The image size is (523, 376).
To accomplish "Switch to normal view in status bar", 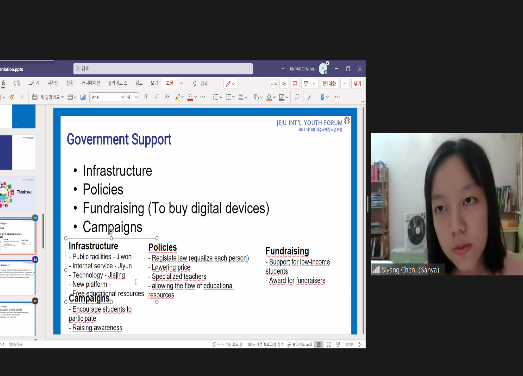I will 319,344.
